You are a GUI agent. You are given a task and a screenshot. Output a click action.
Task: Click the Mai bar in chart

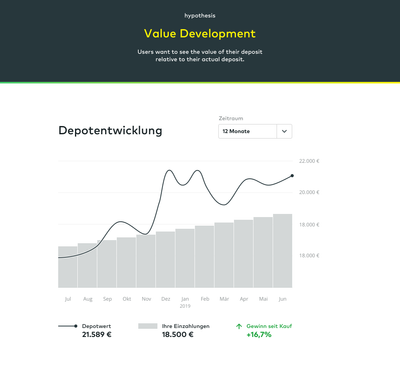(x=263, y=252)
